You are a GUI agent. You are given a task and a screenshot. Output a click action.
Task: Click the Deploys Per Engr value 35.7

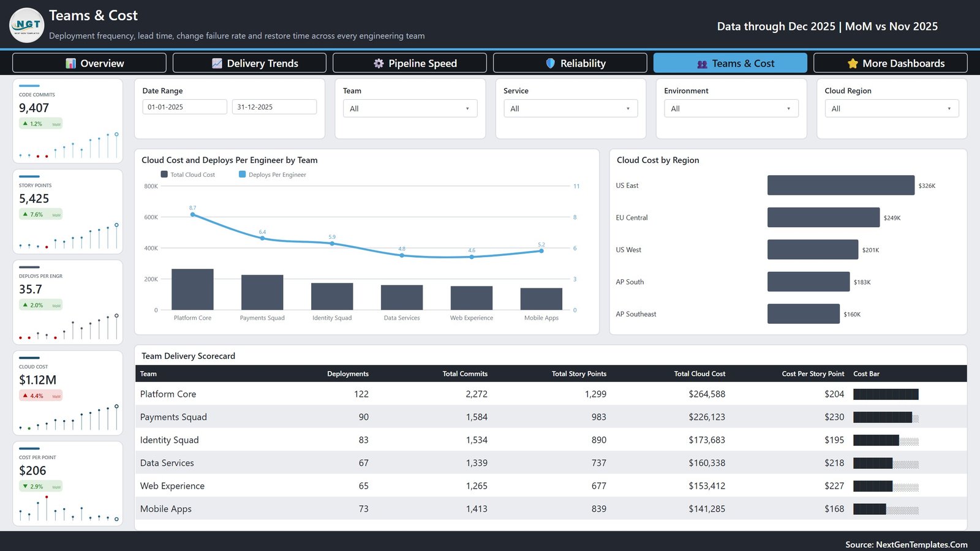(31, 289)
